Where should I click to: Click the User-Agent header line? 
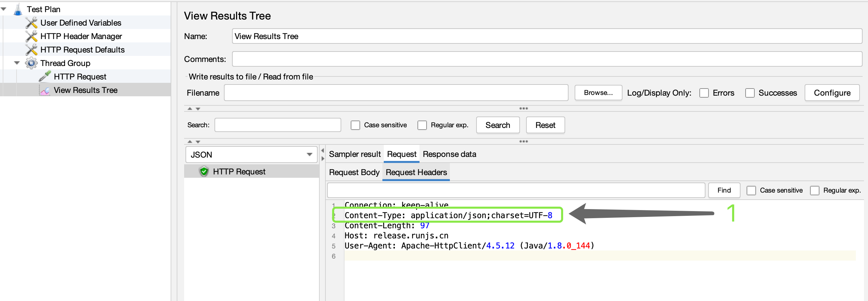469,245
